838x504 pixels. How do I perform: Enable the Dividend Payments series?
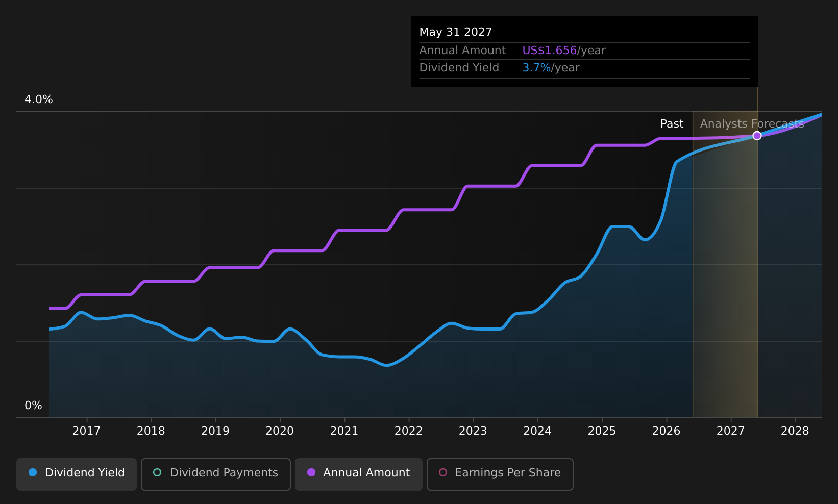coord(216,474)
